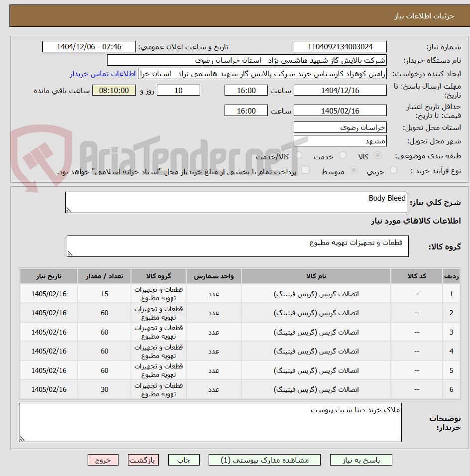Click the resize handle of the توضیحات خریدار textarea
470x476 pixels.
point(22,438)
